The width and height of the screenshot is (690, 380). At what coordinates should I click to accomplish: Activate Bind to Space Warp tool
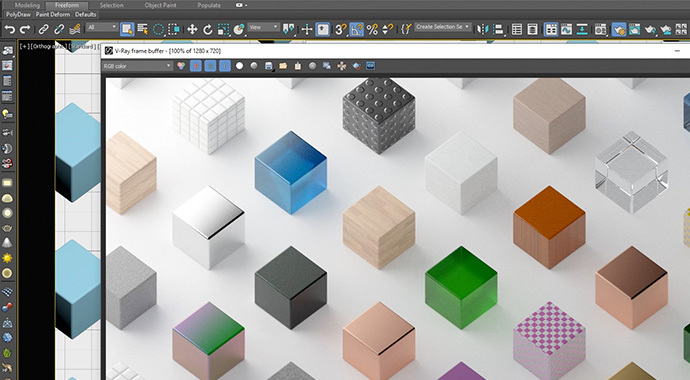tap(75, 29)
